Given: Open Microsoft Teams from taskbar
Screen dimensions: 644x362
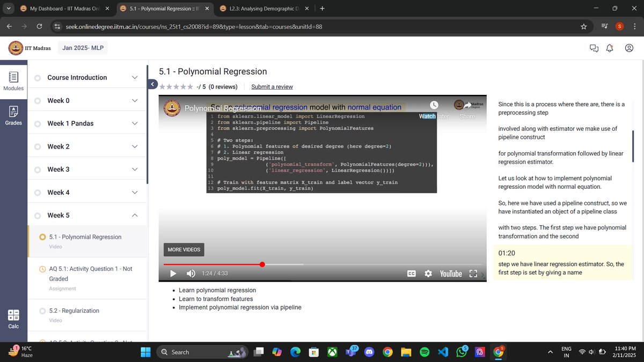Looking at the screenshot, I should pyautogui.click(x=350, y=352).
